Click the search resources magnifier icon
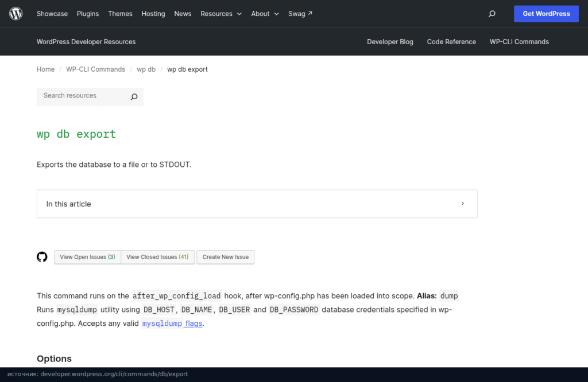The height and width of the screenshot is (382, 588). click(134, 97)
